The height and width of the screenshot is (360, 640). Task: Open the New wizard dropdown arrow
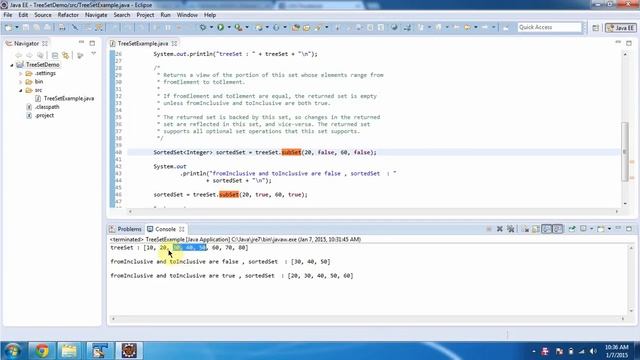[16, 27]
